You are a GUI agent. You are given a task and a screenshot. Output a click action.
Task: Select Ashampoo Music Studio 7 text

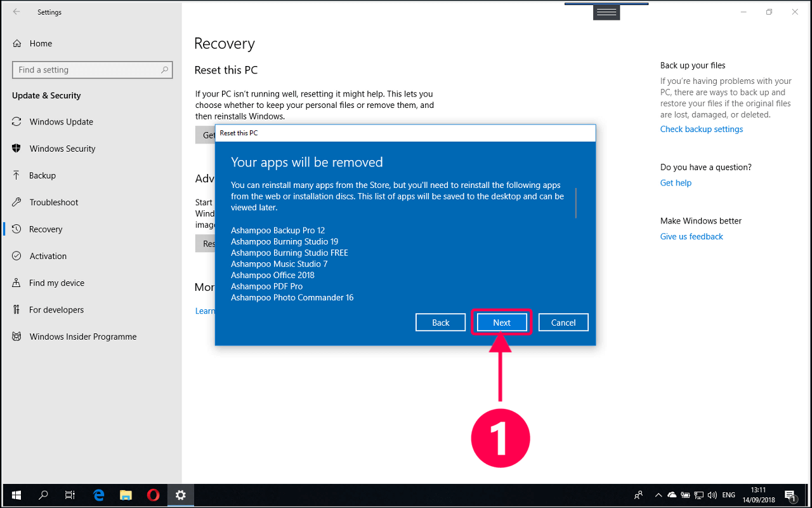[x=279, y=264]
